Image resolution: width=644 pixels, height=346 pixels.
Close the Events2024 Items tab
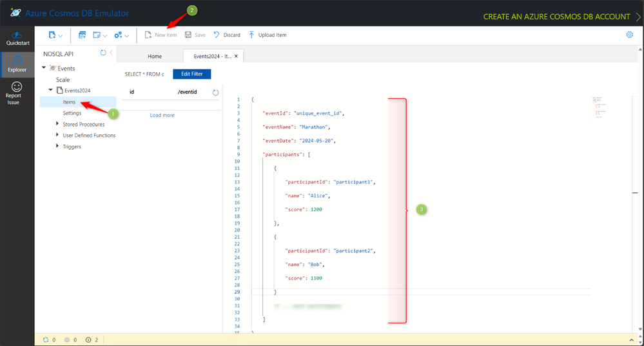pos(236,56)
